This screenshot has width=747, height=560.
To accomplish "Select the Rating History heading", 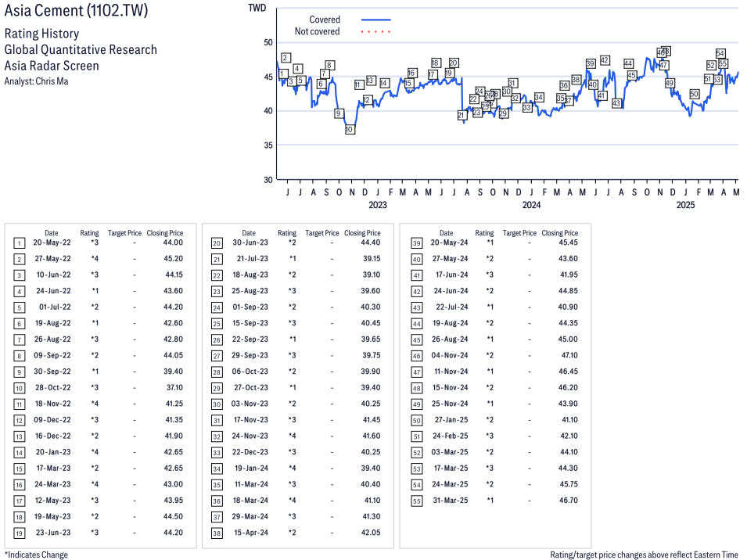I will pos(42,34).
